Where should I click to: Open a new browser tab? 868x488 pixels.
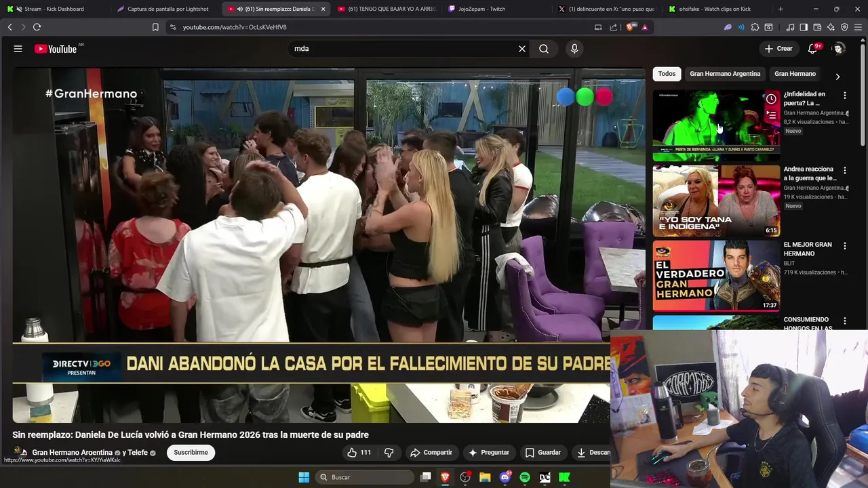pyautogui.click(x=781, y=9)
